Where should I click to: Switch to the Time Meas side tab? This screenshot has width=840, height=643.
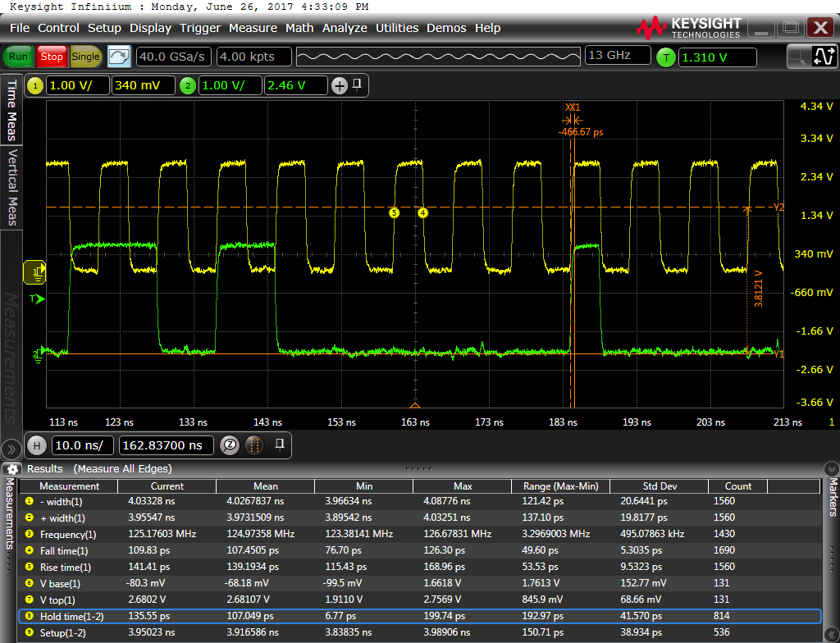[x=11, y=111]
